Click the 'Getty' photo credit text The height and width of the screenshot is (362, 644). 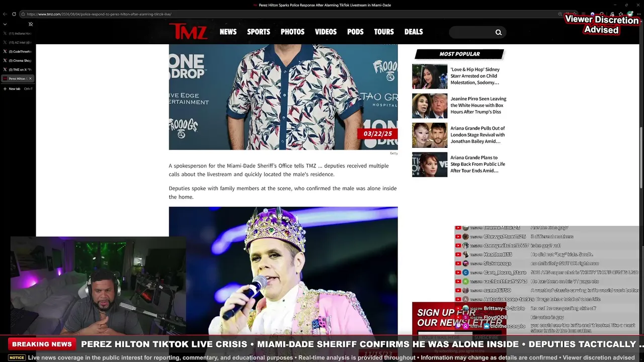[x=393, y=153]
